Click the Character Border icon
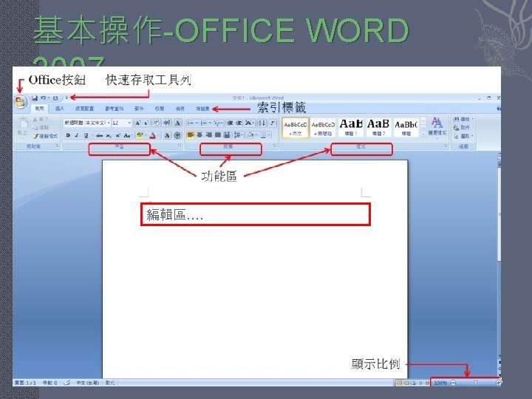Image resolution: width=532 pixels, height=399 pixels. (x=177, y=123)
